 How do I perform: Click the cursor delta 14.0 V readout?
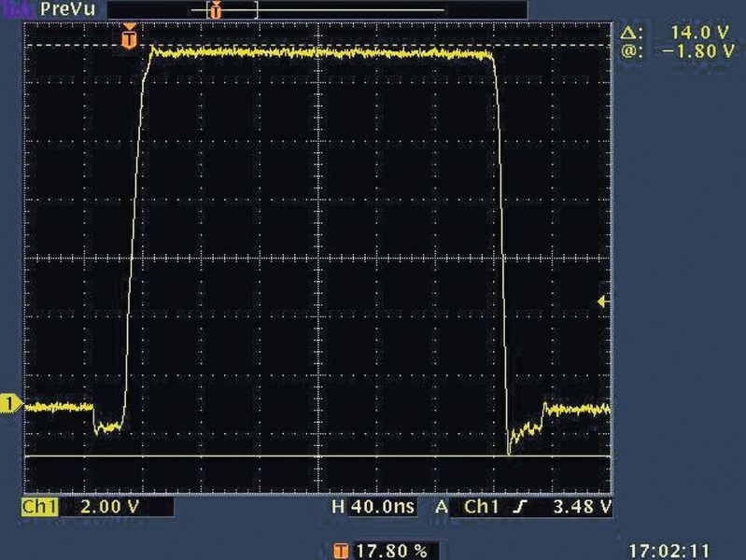(x=675, y=33)
